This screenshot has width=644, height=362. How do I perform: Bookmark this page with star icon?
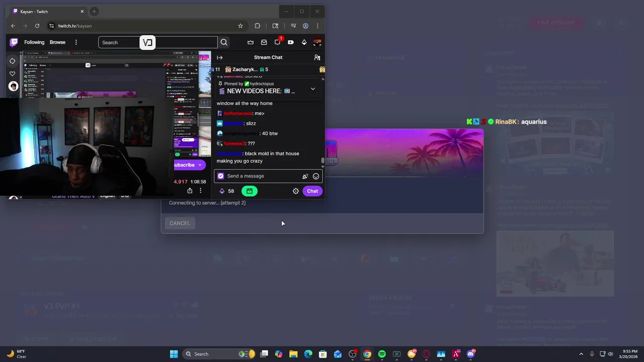pyautogui.click(x=240, y=26)
